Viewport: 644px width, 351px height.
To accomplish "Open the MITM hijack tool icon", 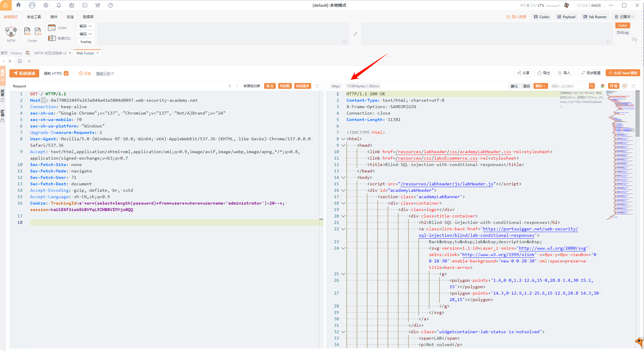I will click(11, 32).
